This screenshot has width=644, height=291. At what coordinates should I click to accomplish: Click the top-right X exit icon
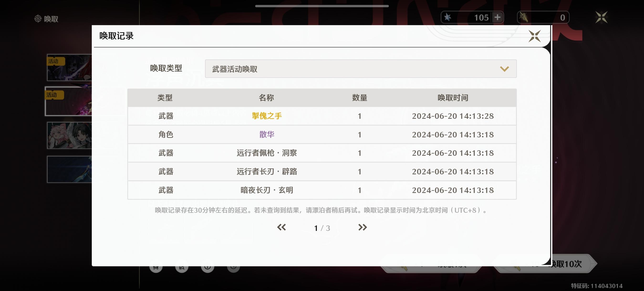(601, 17)
